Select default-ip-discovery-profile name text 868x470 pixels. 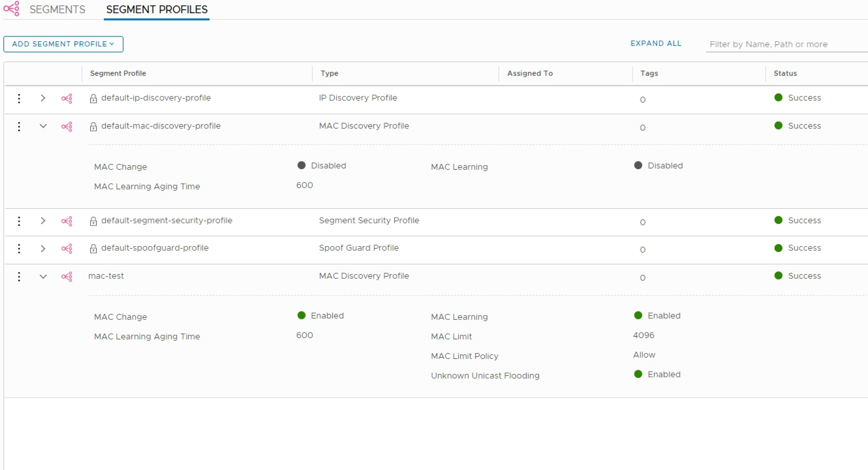tap(156, 98)
